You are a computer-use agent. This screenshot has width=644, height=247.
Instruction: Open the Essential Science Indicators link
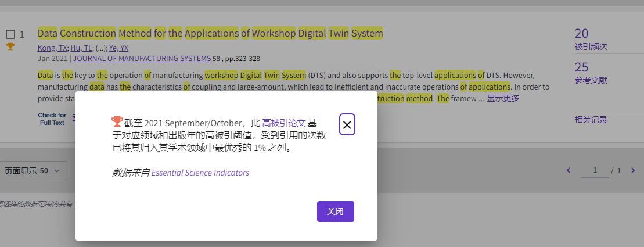(x=200, y=173)
